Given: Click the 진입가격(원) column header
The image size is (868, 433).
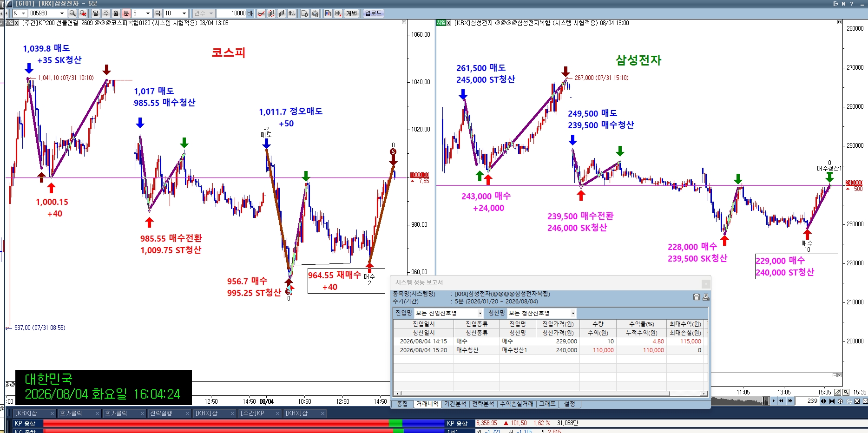Looking at the screenshot, I should [x=558, y=324].
